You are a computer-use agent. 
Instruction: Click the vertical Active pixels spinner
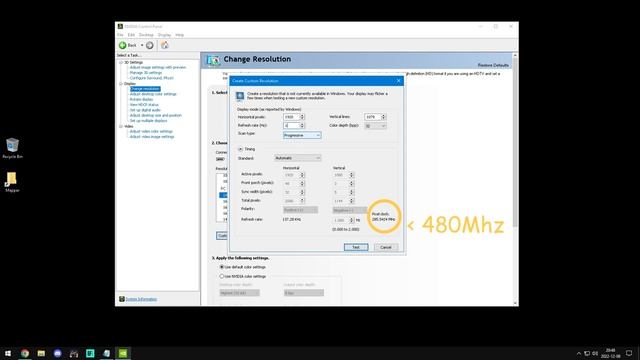(351, 175)
